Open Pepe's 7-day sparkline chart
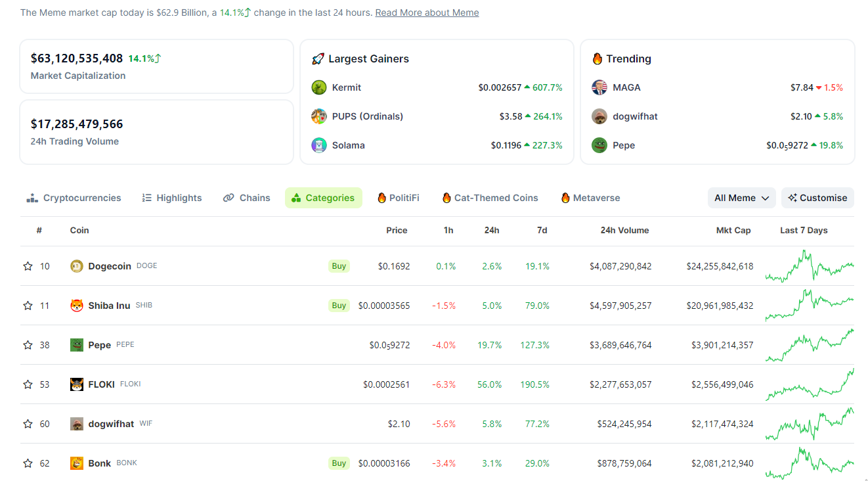 [x=810, y=345]
